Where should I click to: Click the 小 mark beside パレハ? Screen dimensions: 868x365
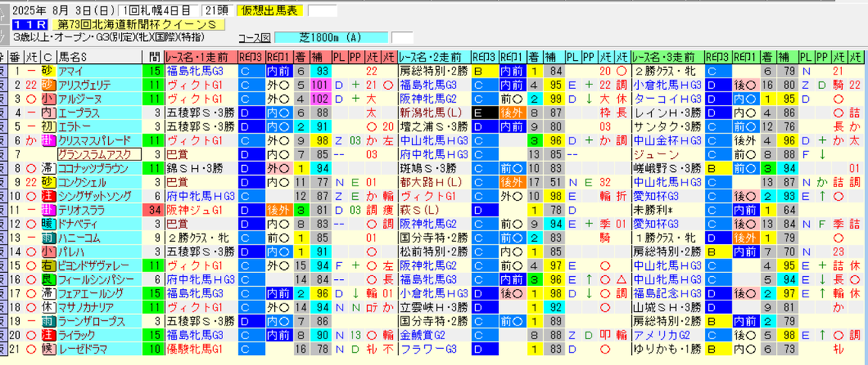[x=48, y=252]
